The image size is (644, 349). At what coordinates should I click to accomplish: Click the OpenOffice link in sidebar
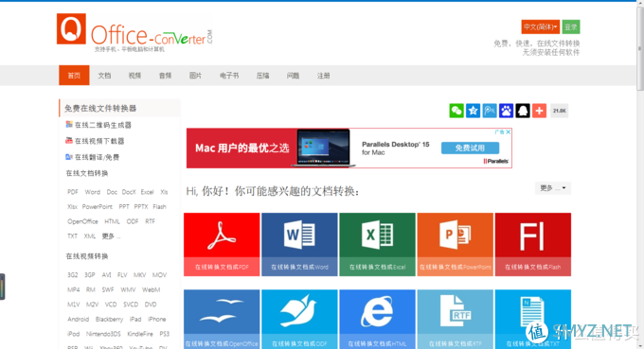coord(82,221)
